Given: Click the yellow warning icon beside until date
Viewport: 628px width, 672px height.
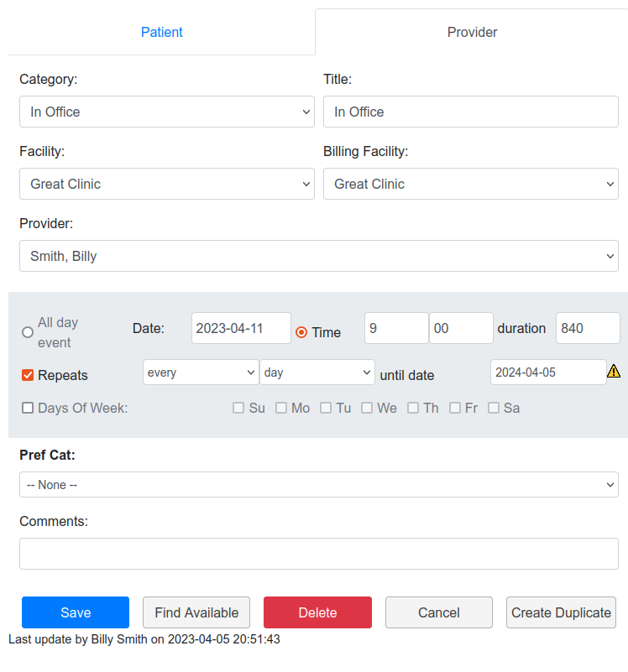Looking at the screenshot, I should pyautogui.click(x=614, y=372).
